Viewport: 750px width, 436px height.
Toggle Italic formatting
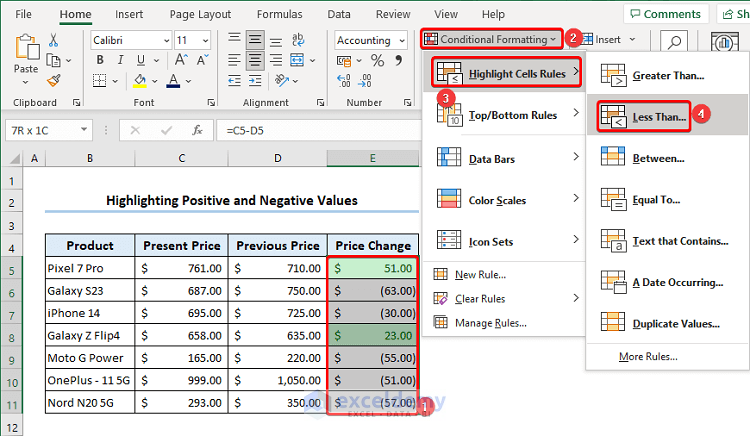click(121, 60)
